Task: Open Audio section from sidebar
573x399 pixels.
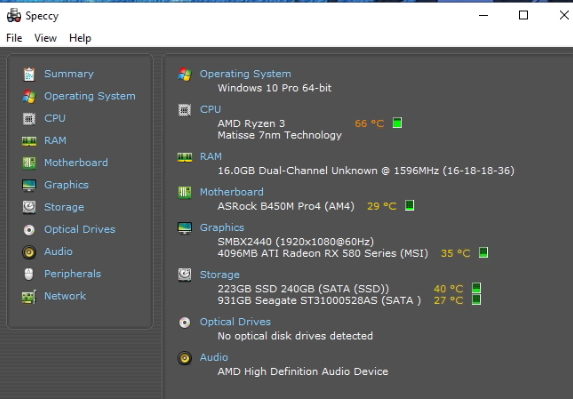Action: coord(58,252)
